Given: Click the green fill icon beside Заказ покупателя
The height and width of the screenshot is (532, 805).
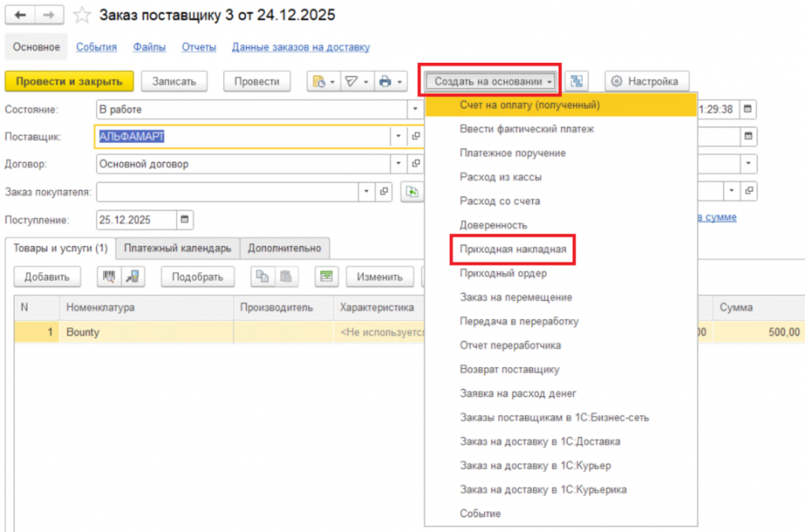Looking at the screenshot, I should [412, 192].
